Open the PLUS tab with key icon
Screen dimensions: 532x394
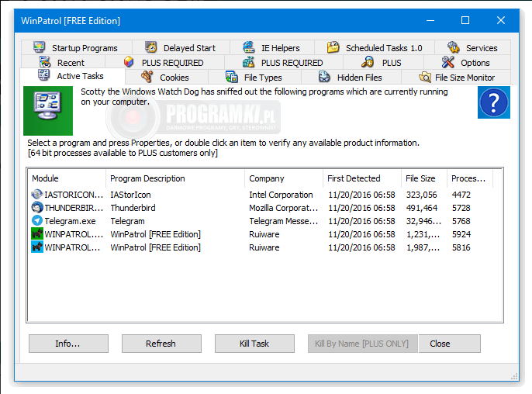point(383,63)
